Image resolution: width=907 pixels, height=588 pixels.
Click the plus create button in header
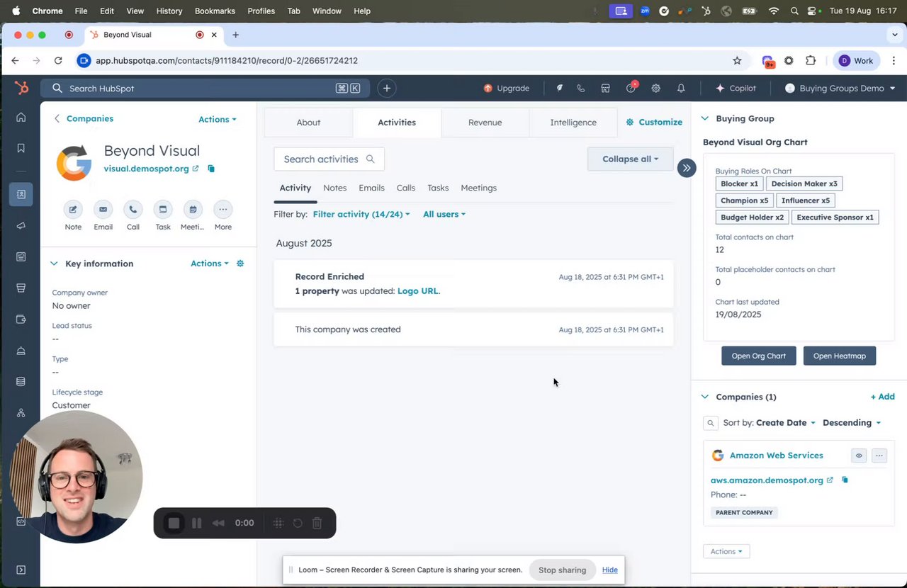click(386, 89)
